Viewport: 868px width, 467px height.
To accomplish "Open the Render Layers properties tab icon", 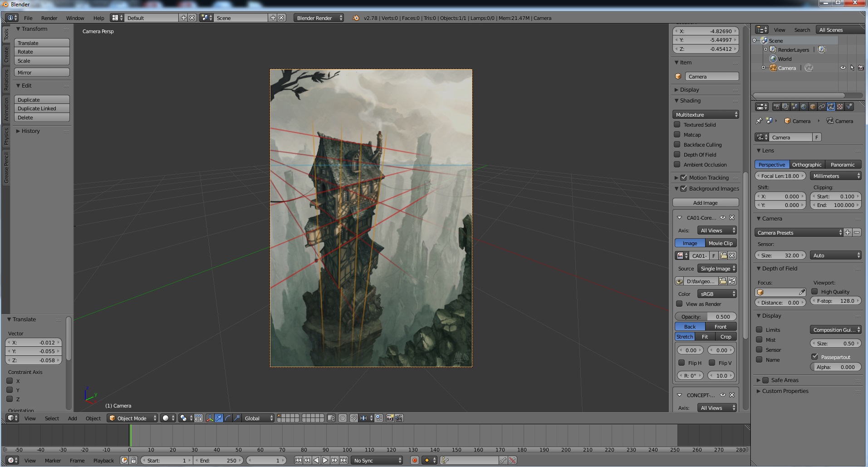I will tap(785, 107).
